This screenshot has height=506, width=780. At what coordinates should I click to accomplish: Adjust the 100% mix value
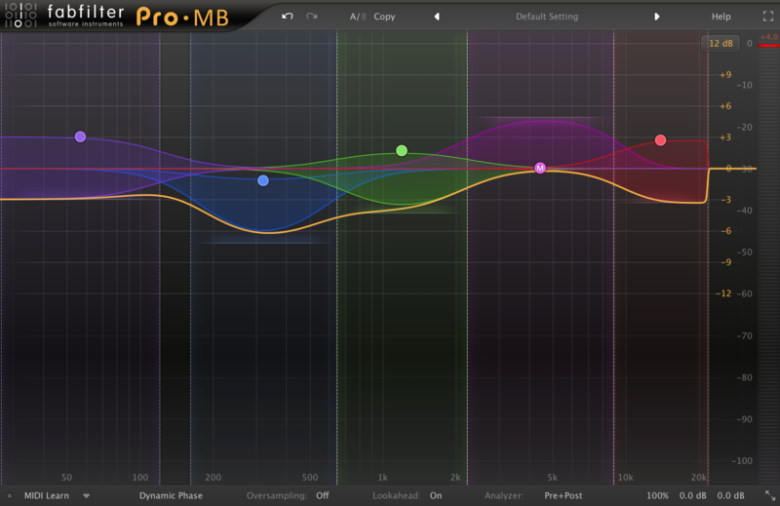(658, 496)
